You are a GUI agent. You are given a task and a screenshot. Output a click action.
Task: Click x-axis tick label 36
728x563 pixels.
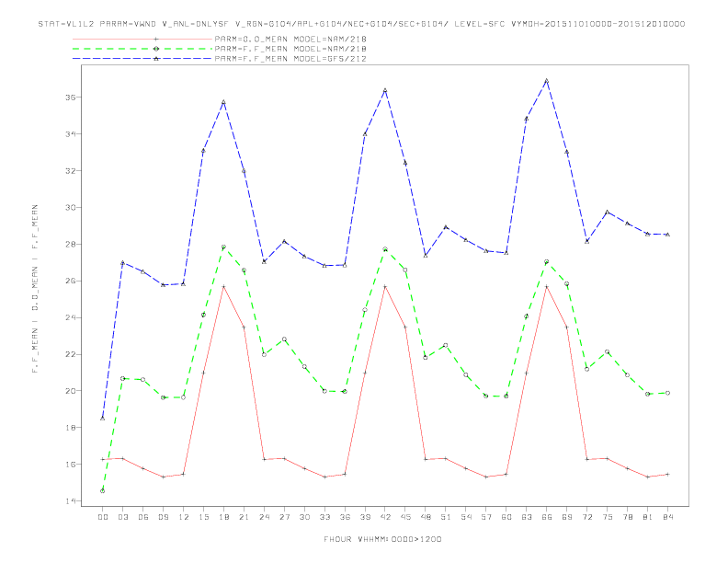(x=345, y=517)
